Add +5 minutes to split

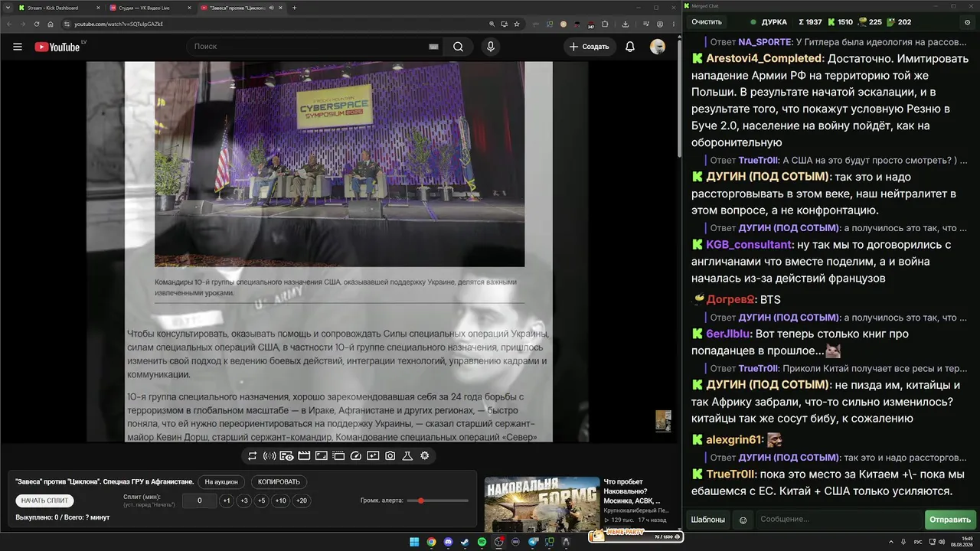pos(262,500)
